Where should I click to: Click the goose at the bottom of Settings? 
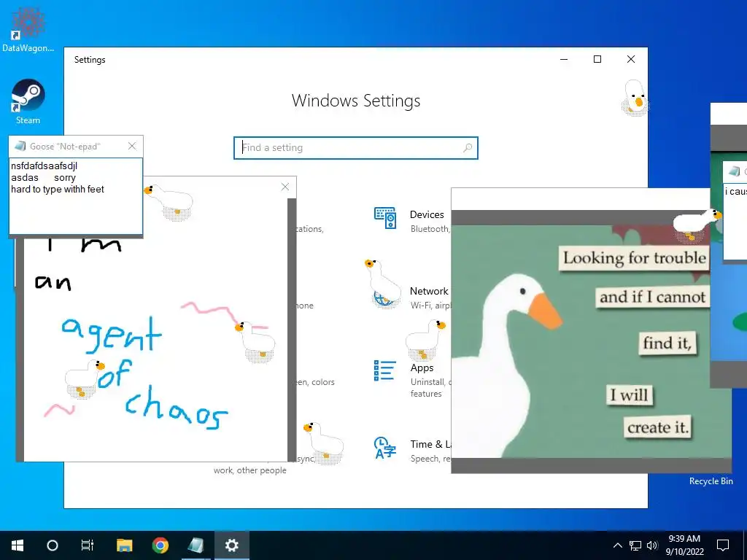pyautogui.click(x=323, y=442)
